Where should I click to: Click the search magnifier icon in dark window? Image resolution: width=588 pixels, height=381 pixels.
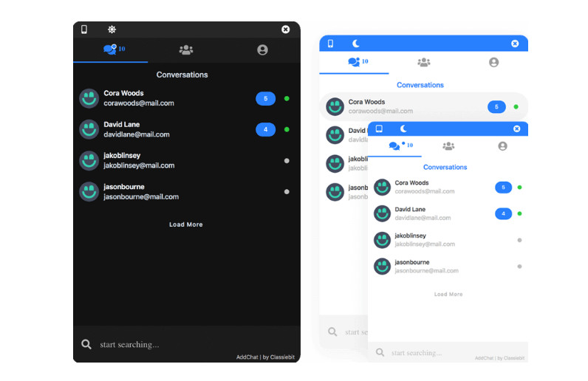86,344
